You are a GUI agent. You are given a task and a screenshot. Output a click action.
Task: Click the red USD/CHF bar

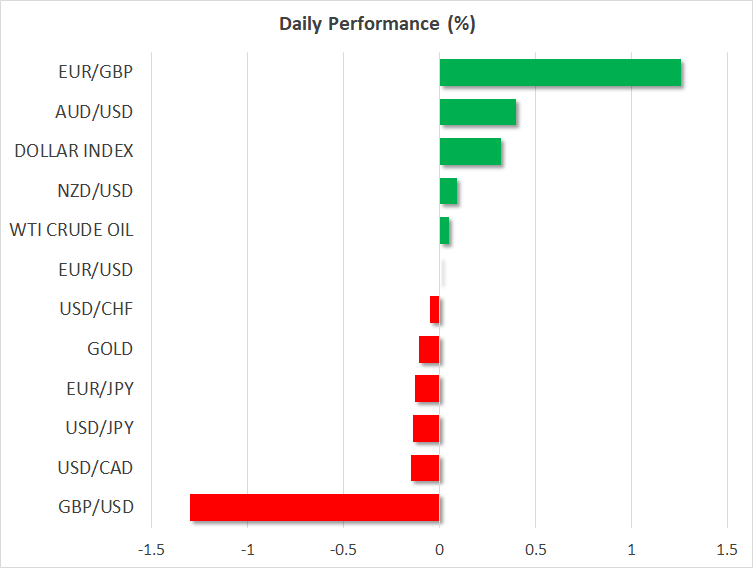435,310
